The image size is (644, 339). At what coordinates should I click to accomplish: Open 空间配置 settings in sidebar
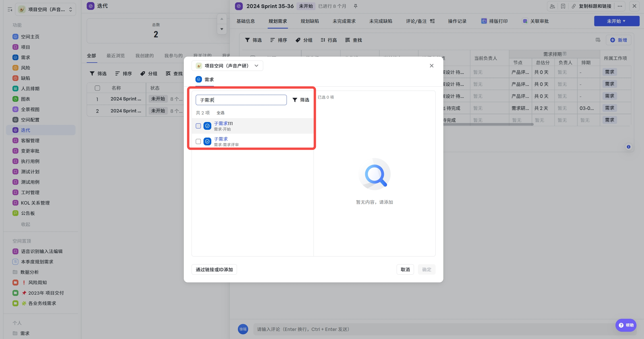30,120
